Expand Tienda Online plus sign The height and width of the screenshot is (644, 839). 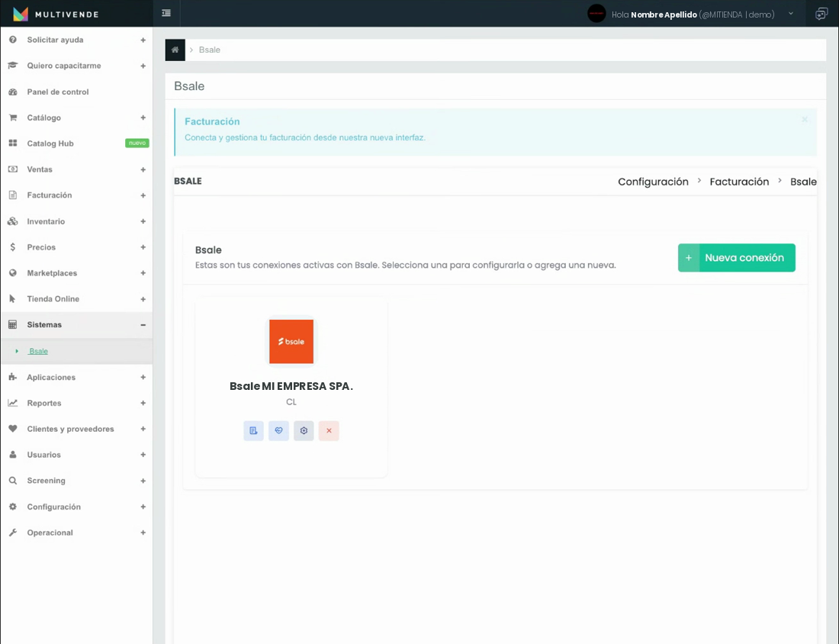click(x=143, y=299)
